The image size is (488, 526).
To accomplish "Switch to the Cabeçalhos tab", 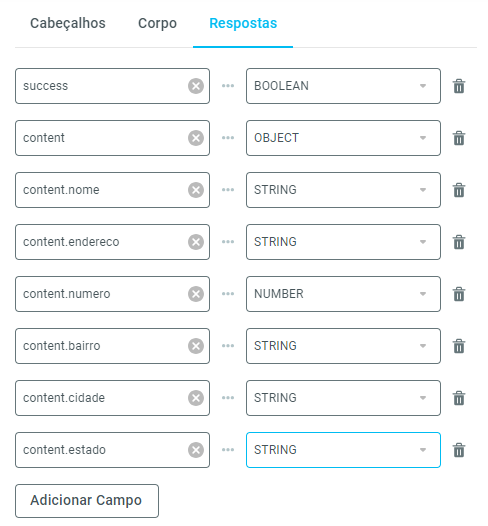I will [68, 23].
